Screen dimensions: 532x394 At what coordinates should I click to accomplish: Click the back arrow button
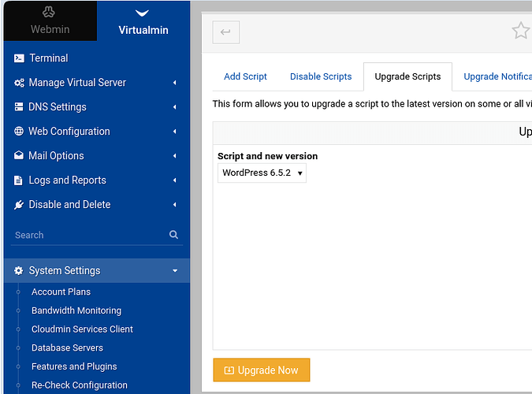(226, 32)
